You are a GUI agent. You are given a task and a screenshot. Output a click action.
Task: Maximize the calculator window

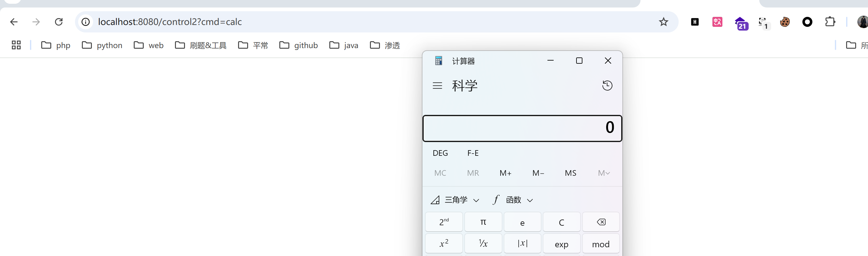(x=579, y=61)
